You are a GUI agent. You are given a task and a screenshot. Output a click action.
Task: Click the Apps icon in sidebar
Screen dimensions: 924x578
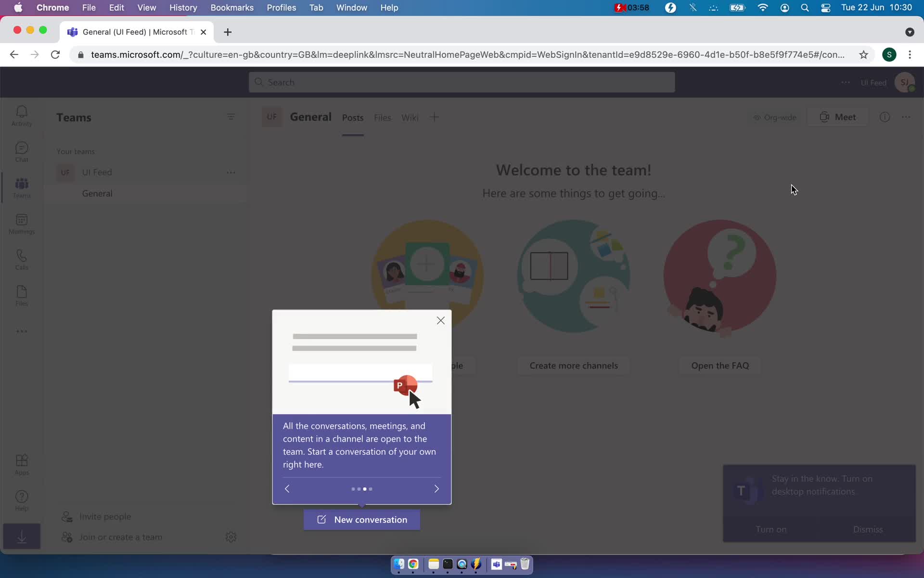point(22,465)
